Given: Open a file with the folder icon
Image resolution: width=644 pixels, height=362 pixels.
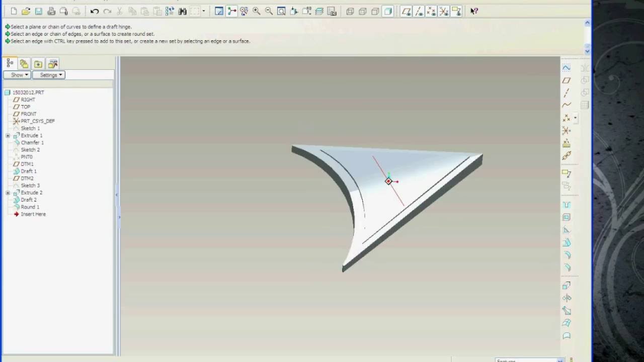Looking at the screenshot, I should point(26,11).
